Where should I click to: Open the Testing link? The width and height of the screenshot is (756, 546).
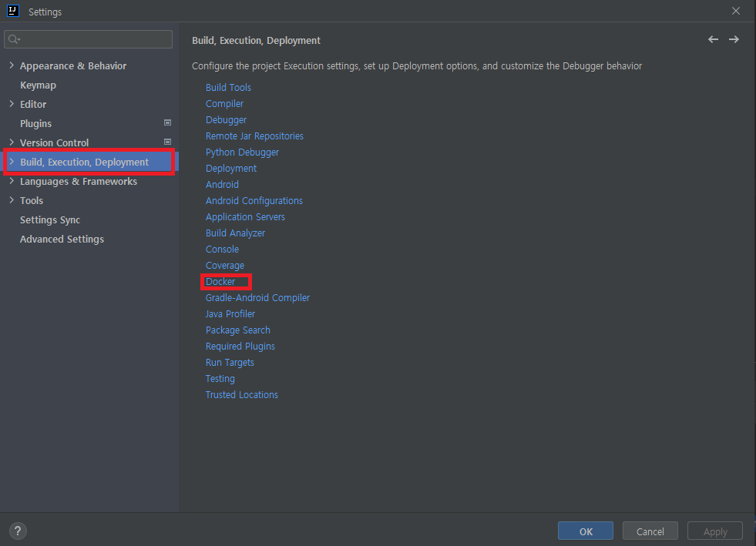[x=220, y=379]
